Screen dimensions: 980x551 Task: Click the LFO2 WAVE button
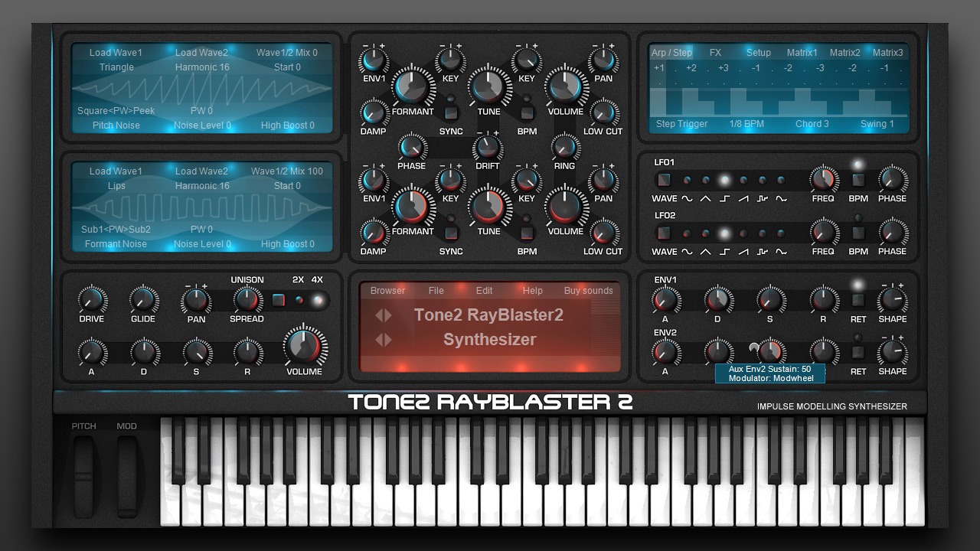tap(664, 233)
